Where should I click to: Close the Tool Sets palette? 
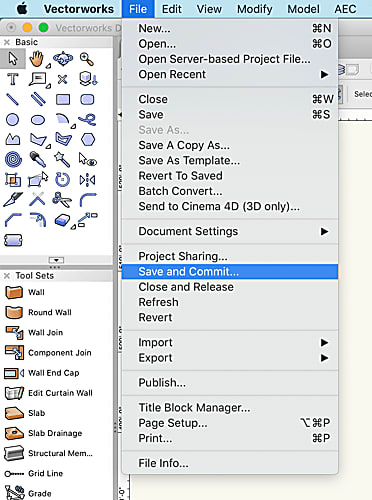(7, 276)
